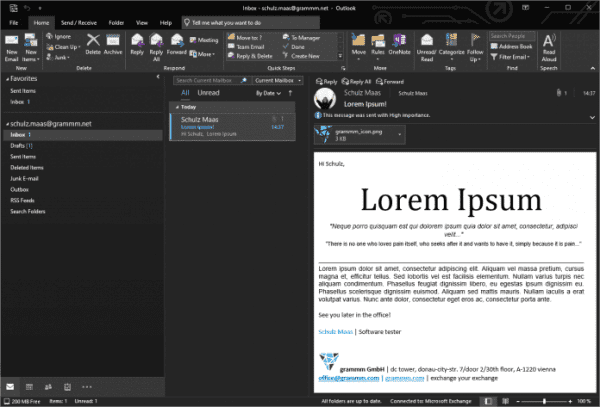
Task: Click the Reply ribbon button
Action: pos(137,44)
